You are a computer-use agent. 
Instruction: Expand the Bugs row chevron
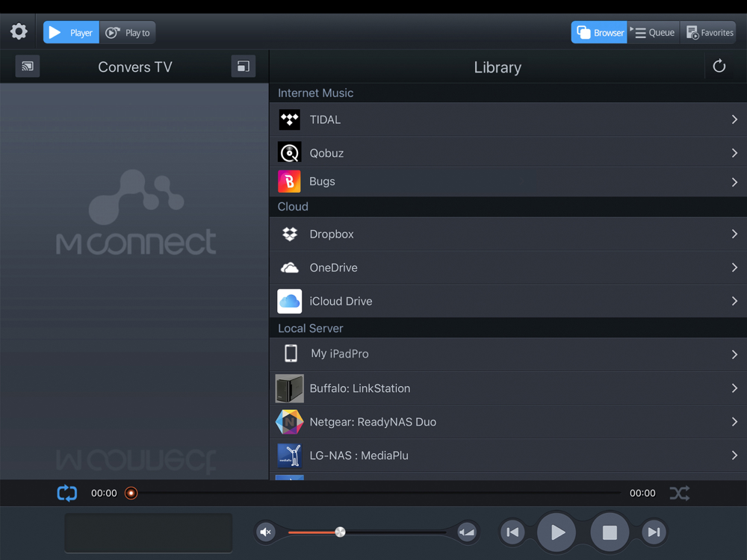(x=734, y=182)
